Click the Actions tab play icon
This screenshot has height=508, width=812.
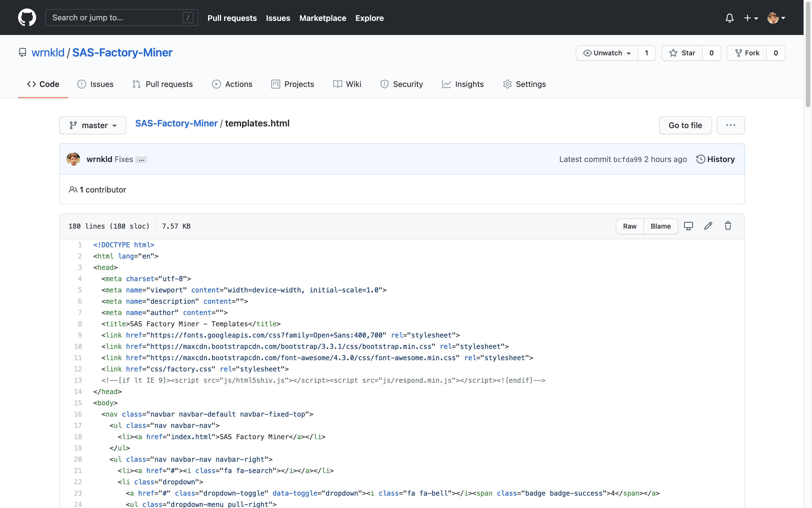(x=217, y=84)
